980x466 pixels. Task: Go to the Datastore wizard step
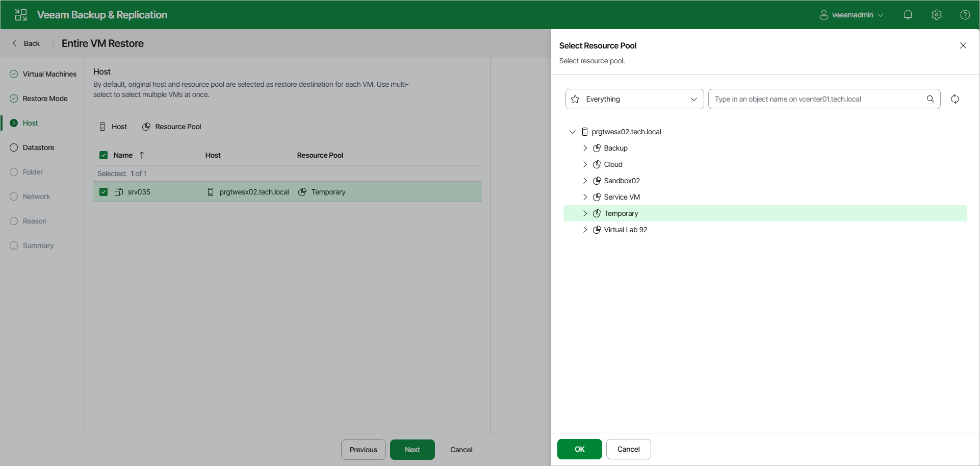coord(32,148)
